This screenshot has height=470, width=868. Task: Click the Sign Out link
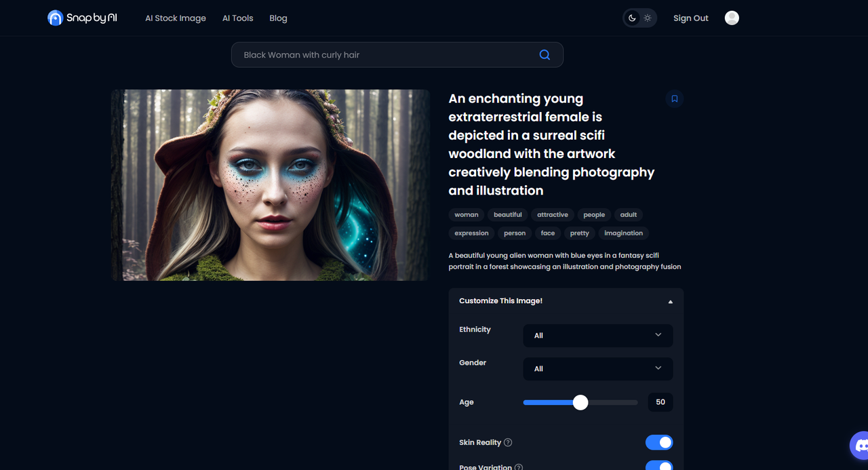coord(690,18)
